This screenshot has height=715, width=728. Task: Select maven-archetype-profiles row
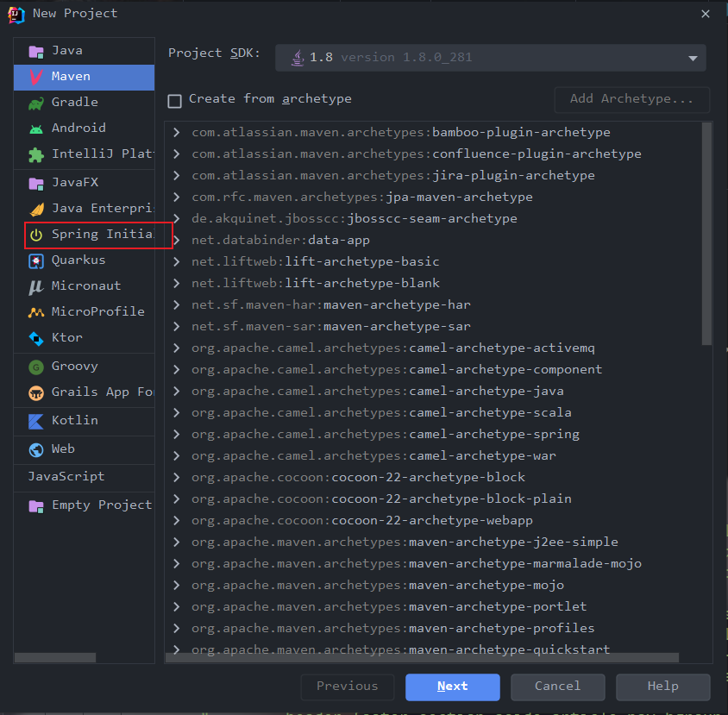click(434, 629)
